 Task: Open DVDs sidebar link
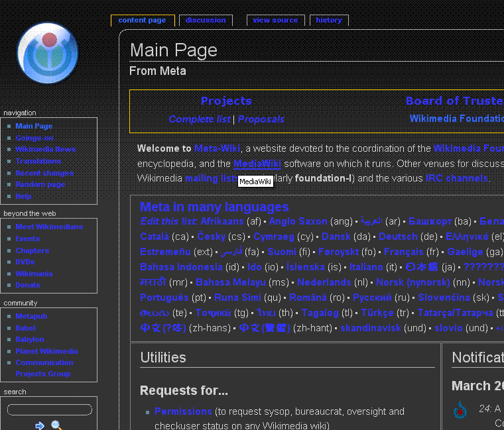coord(25,262)
